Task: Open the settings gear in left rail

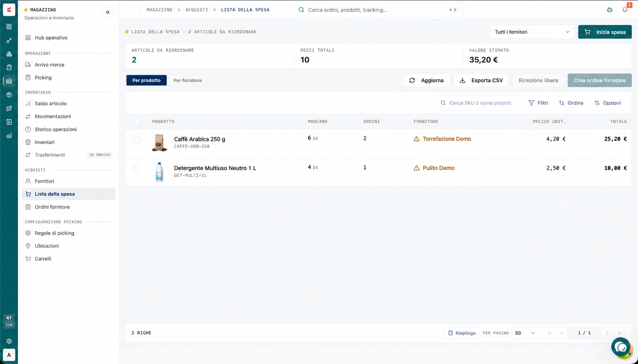Action: (9, 341)
